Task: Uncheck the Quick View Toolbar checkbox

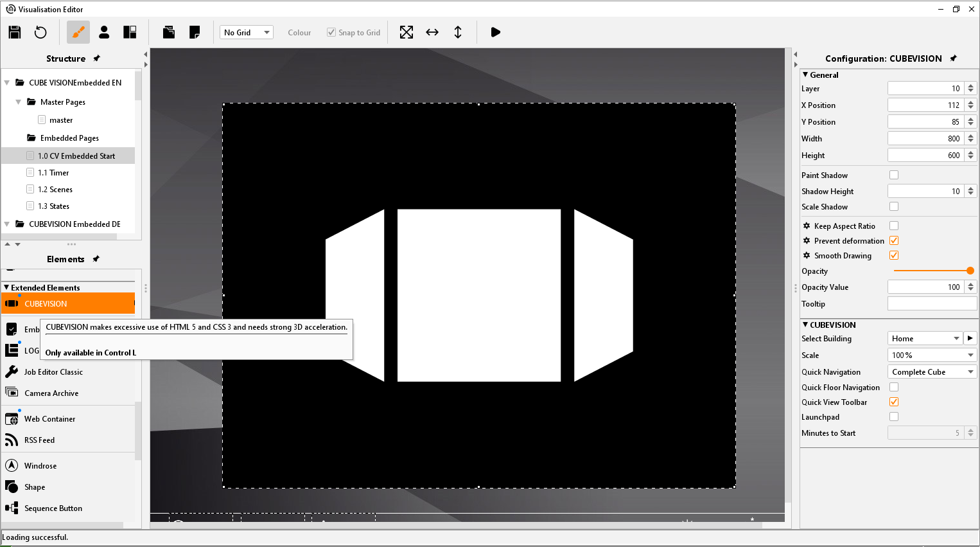Action: [894, 402]
